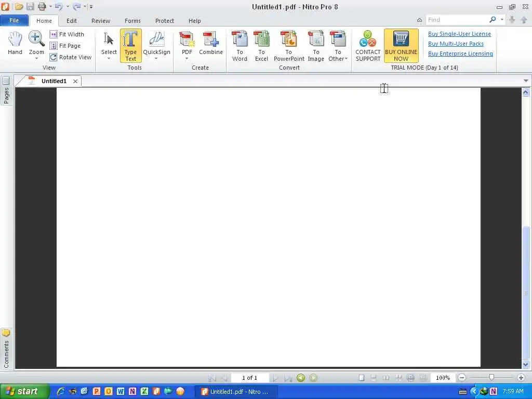Image resolution: width=532 pixels, height=399 pixels.
Task: Click the page number field 1 of 1
Action: coord(250,378)
